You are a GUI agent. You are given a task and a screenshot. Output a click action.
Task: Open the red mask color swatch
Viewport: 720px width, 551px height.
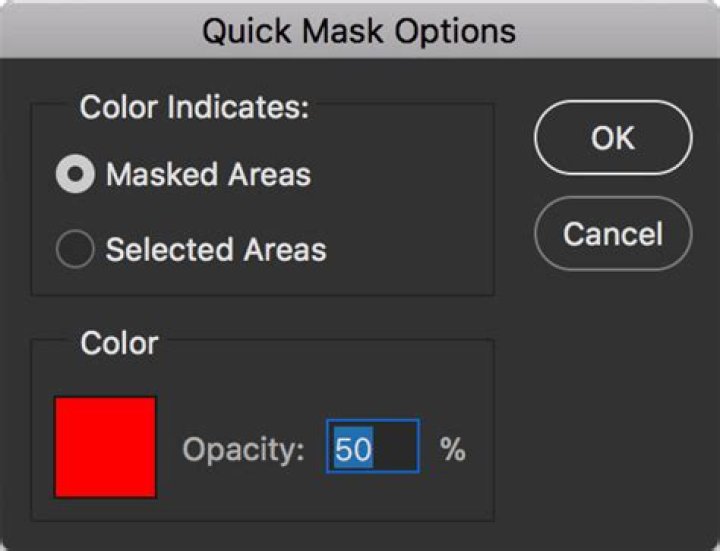coord(106,447)
